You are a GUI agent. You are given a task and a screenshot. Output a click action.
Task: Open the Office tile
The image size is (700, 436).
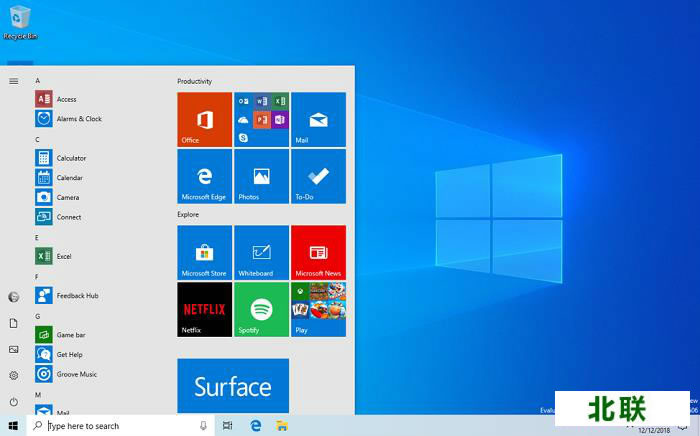[x=204, y=119]
